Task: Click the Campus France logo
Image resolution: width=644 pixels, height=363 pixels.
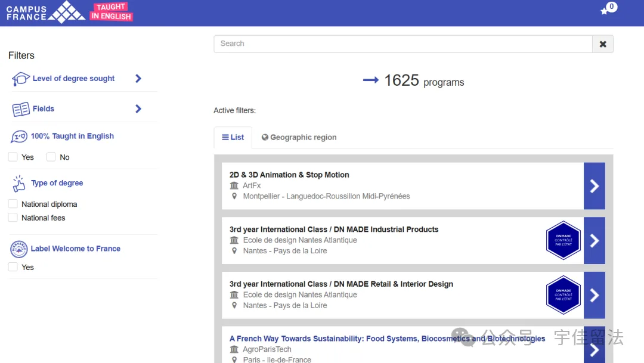Action: coord(45,13)
